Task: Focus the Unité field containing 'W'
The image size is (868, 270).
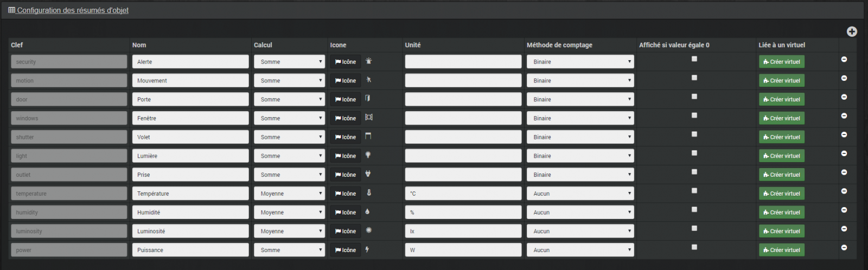Action: pos(463,250)
